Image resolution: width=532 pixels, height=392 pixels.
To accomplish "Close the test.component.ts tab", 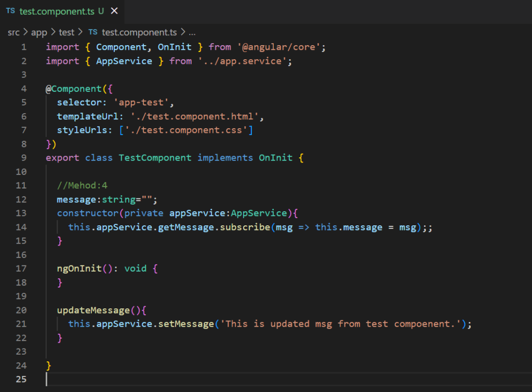I will tap(114, 11).
